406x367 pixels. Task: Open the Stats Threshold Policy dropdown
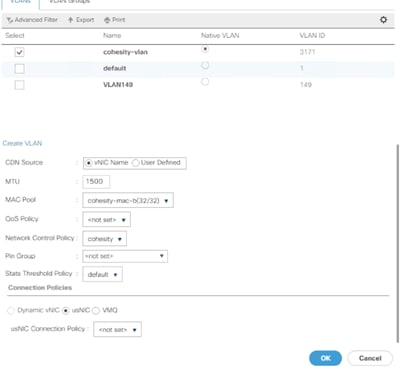tap(102, 275)
